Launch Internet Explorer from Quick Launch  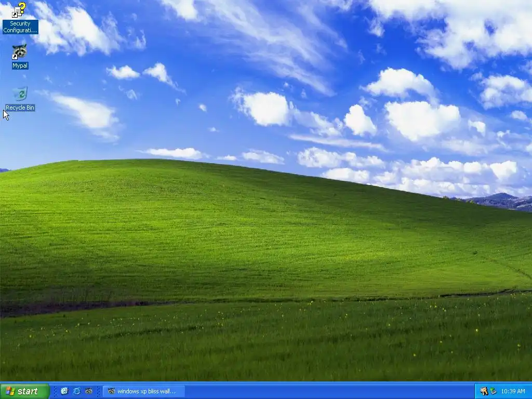click(77, 391)
